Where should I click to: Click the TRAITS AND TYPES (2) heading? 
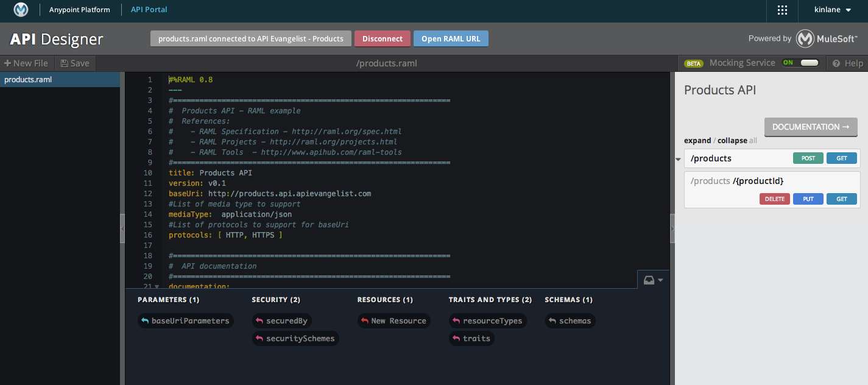pyautogui.click(x=490, y=300)
